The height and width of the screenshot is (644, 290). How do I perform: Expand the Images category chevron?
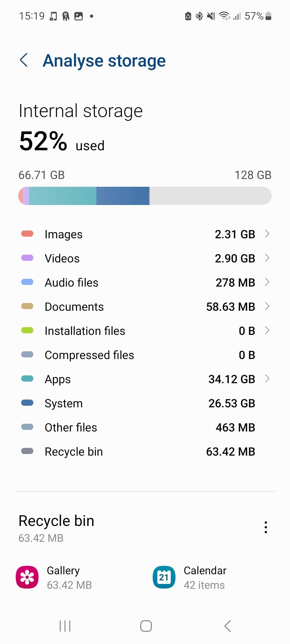[x=267, y=234]
